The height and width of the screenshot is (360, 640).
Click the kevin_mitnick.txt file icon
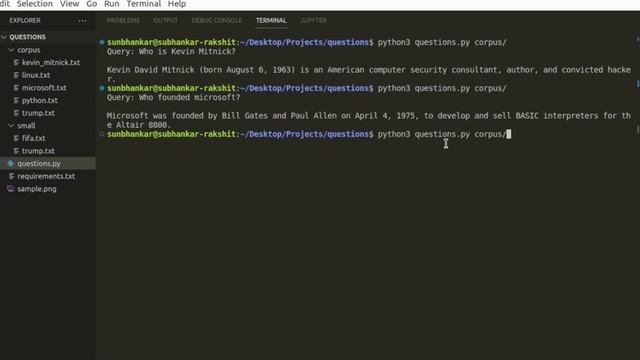click(x=16, y=62)
